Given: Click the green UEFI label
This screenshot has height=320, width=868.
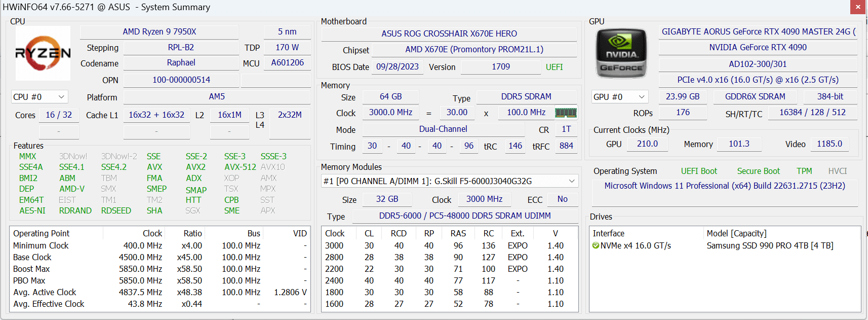Looking at the screenshot, I should pos(554,67).
